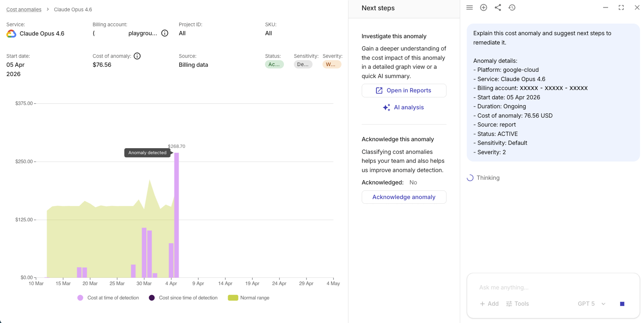Open the chat history clock icon
Screen dimensions: 644x323
coord(512,8)
